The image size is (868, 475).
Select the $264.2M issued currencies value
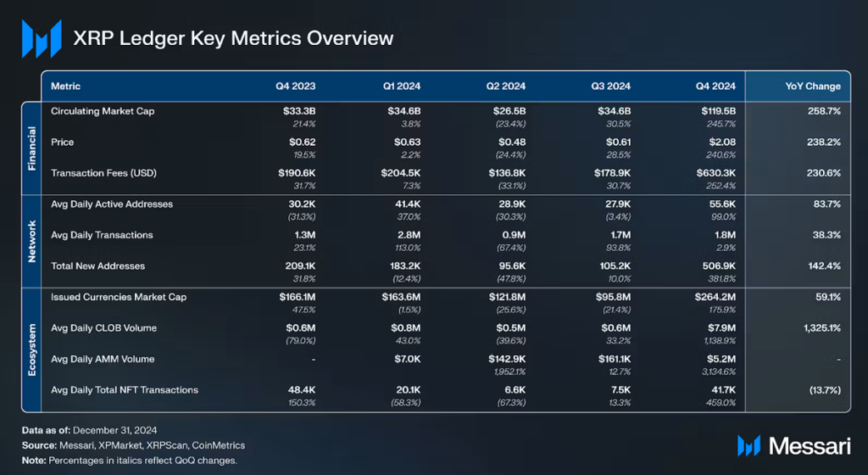click(x=715, y=297)
